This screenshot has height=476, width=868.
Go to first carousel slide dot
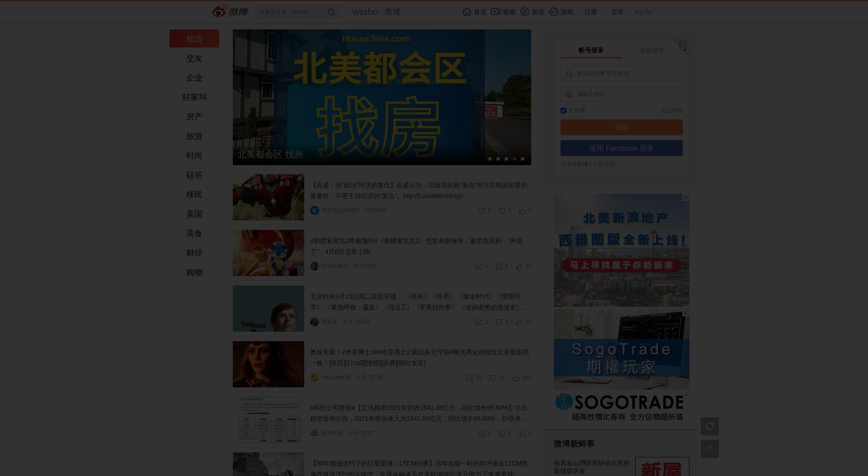(490, 159)
